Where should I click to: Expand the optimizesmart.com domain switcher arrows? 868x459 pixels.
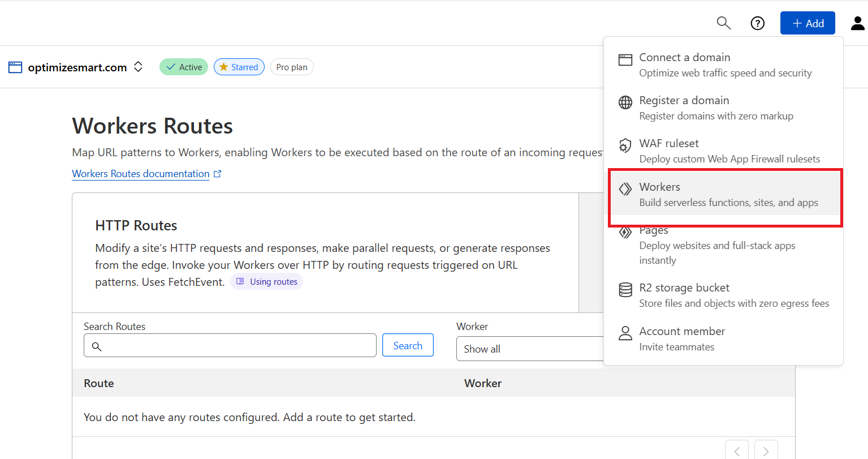coord(138,67)
